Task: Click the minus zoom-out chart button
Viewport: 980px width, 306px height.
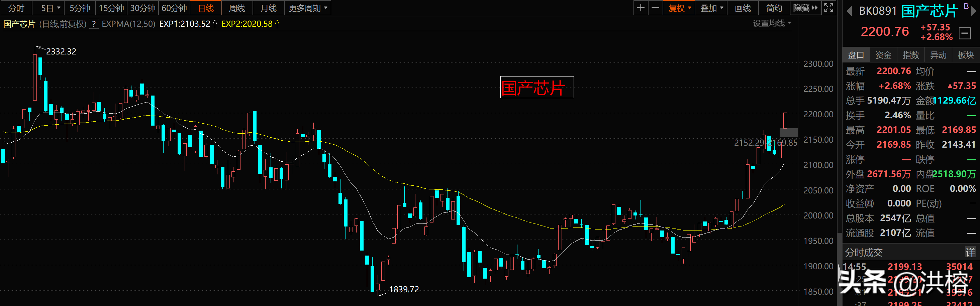Action: (x=655, y=8)
